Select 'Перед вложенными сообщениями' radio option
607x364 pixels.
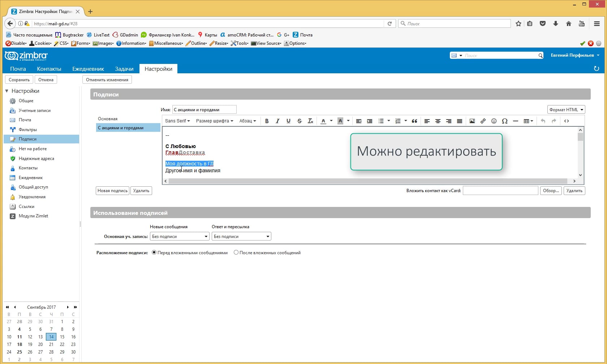pyautogui.click(x=154, y=252)
